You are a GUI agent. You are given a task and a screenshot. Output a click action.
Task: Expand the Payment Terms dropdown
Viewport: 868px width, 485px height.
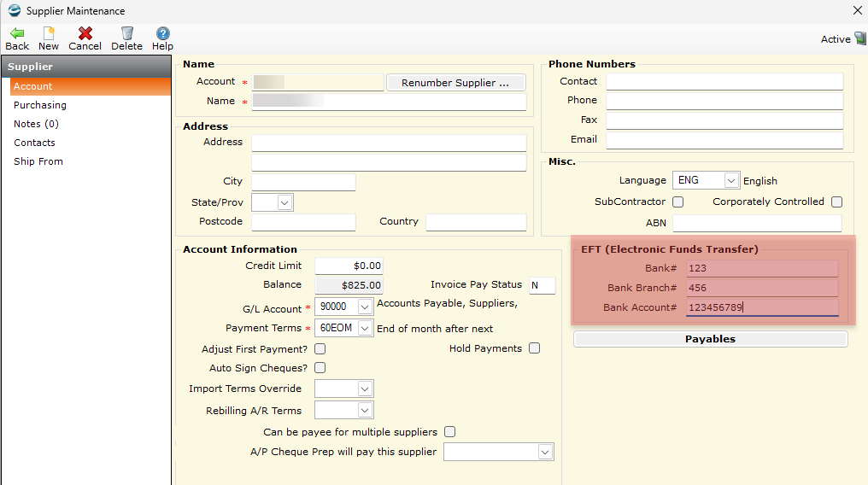click(365, 329)
